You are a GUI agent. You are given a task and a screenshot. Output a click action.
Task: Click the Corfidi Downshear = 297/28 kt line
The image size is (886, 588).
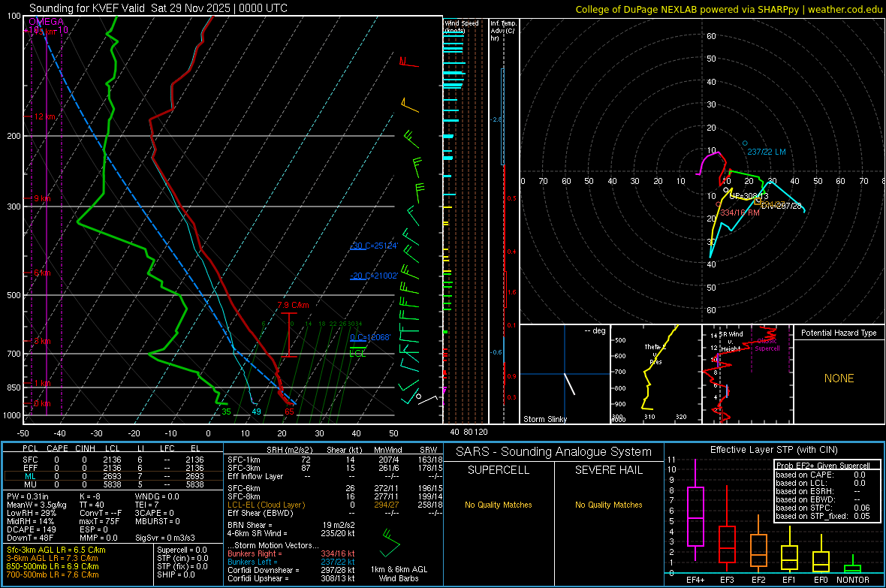(x=291, y=571)
